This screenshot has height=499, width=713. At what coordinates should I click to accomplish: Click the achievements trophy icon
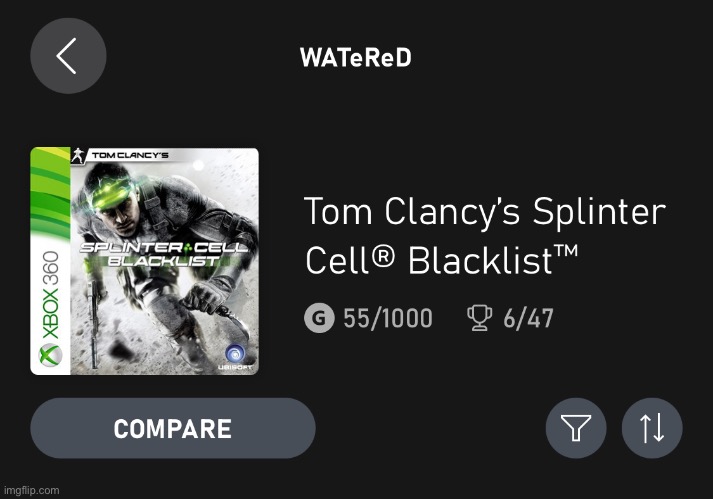(x=480, y=319)
